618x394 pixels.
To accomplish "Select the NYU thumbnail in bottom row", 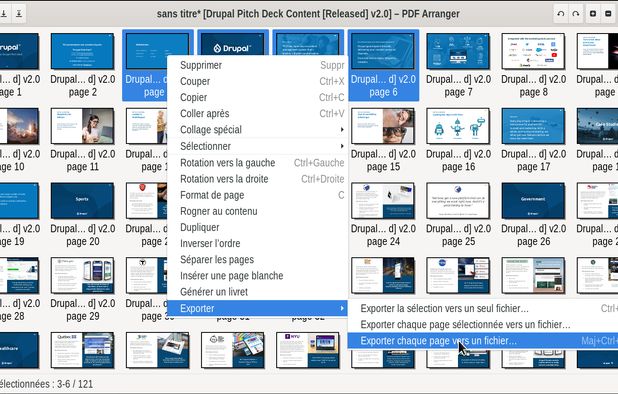I will point(308,350).
